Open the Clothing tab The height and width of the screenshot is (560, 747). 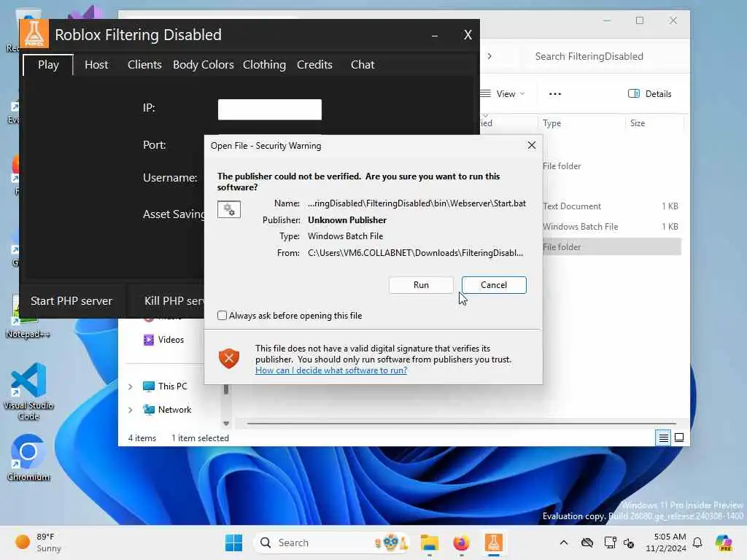point(264,65)
